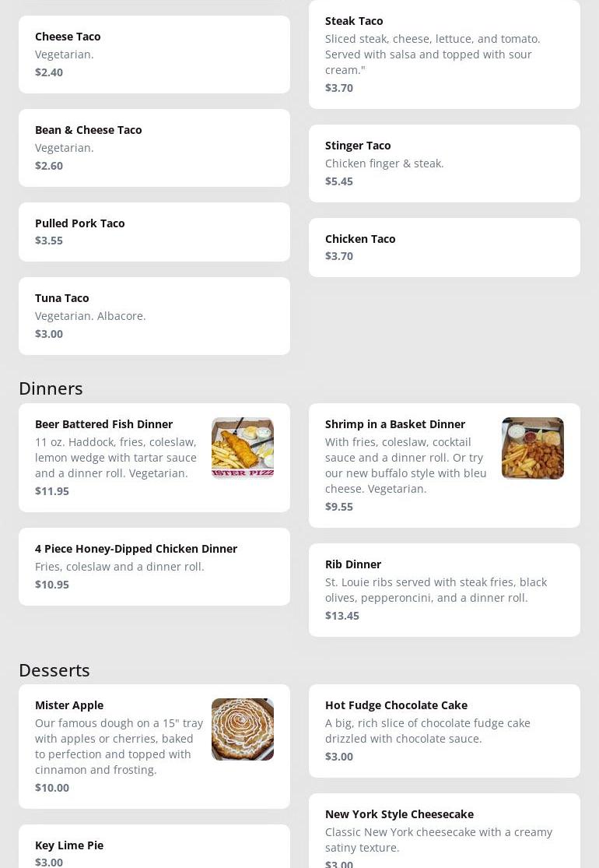The width and height of the screenshot is (599, 868).
Task: Open the Shrimp in a Basket photo
Action: (532, 448)
